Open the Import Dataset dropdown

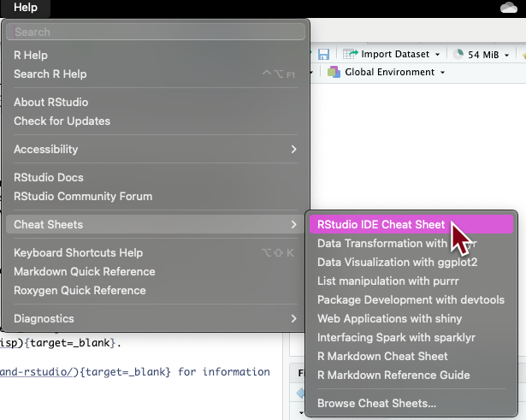coord(437,54)
